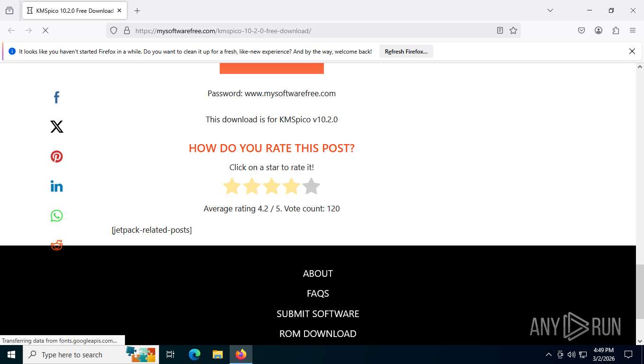Share post on Pinterest
Image resolution: width=644 pixels, height=364 pixels.
coord(56,156)
